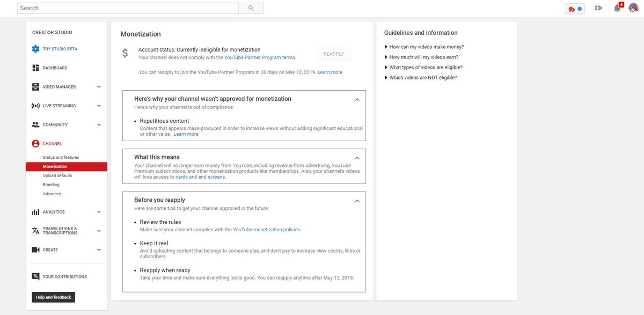Image resolution: width=644 pixels, height=315 pixels.
Task: Open Live Streaming in the sidebar
Action: click(x=59, y=106)
